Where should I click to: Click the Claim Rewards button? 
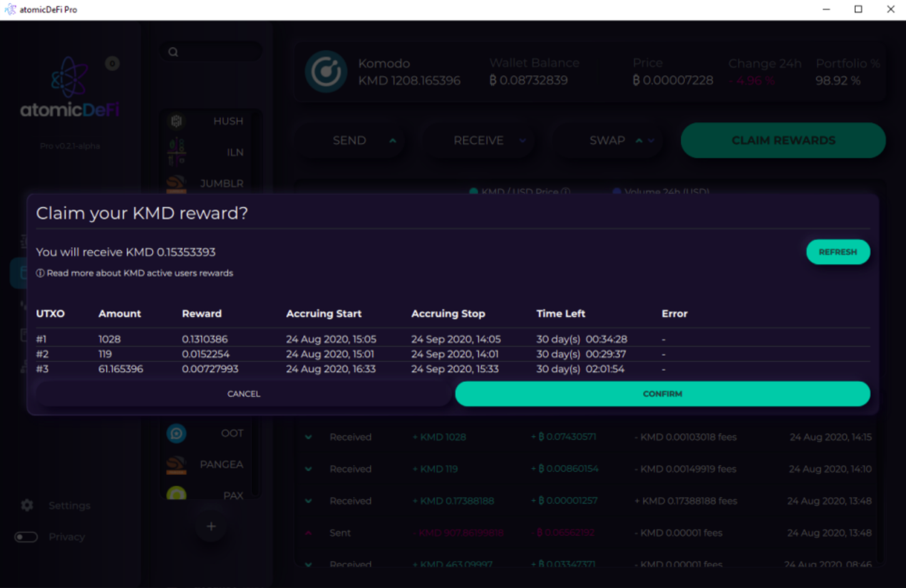[783, 140]
